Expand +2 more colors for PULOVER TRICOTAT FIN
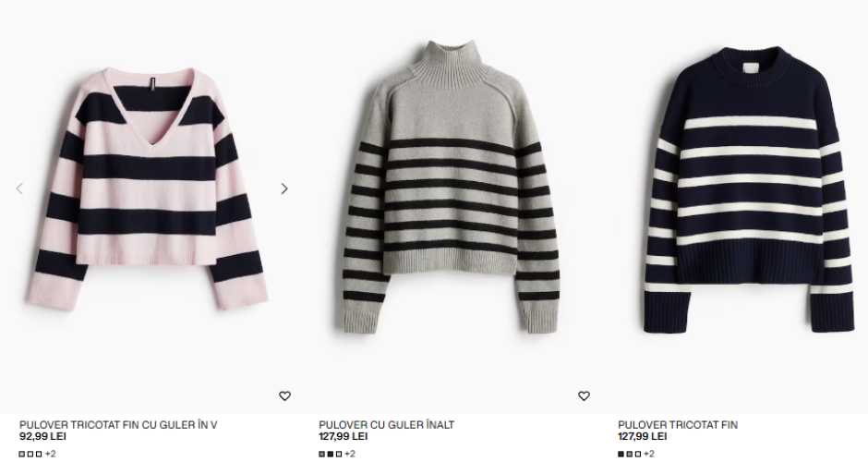The height and width of the screenshot is (474, 868). coord(649,454)
